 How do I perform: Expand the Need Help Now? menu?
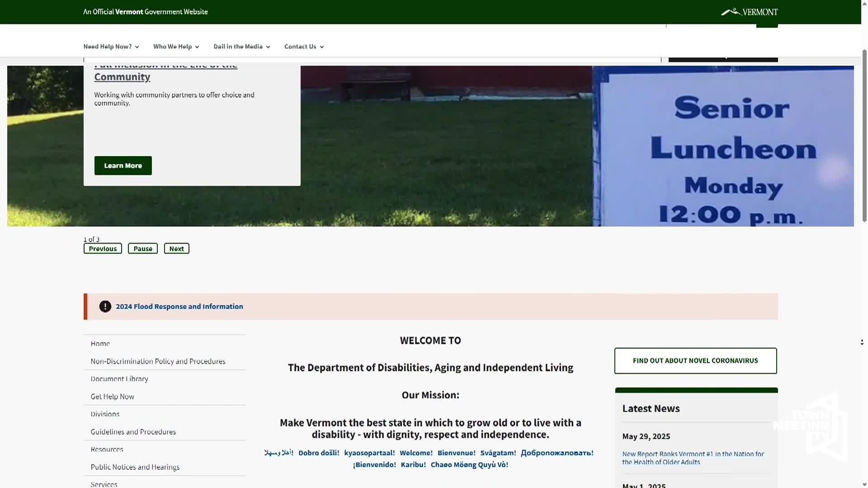pos(111,47)
